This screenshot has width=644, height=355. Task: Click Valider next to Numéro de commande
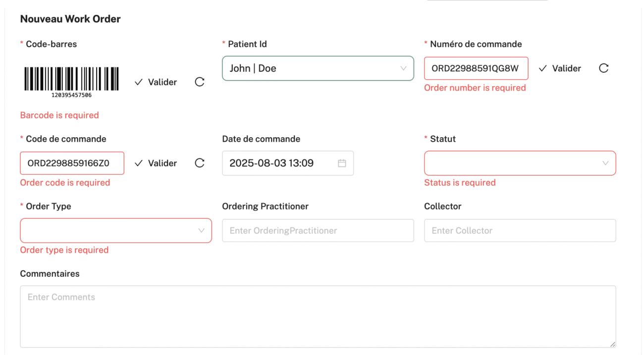[560, 68]
